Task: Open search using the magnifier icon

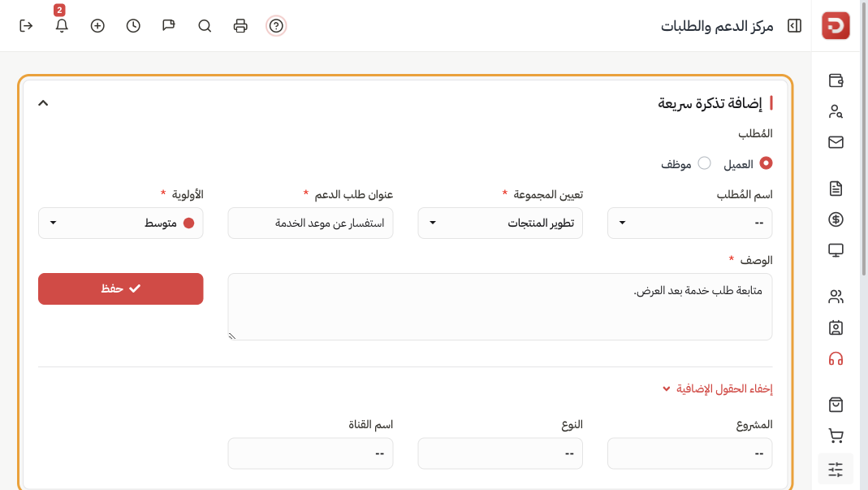Action: [205, 25]
